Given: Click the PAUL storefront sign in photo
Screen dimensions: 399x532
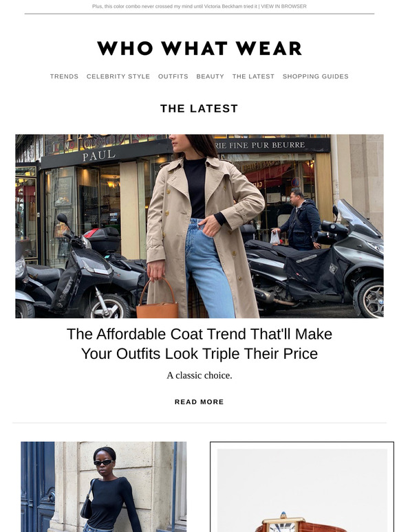Looking at the screenshot, I should coord(99,155).
